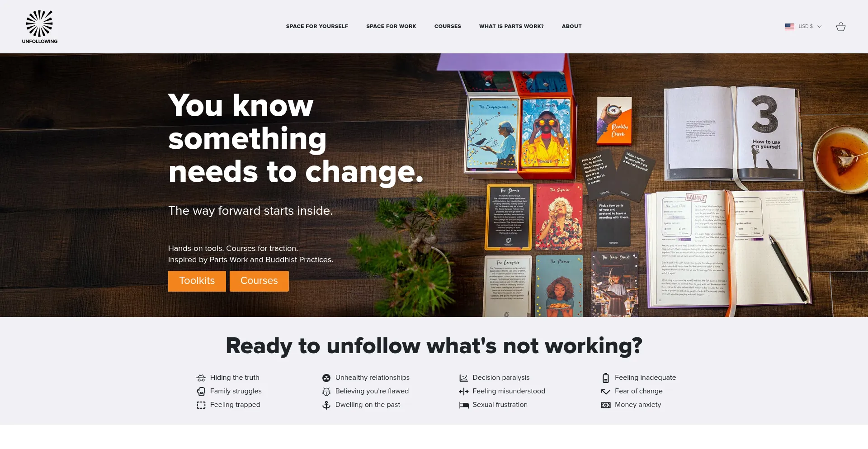Image resolution: width=868 pixels, height=449 pixels.
Task: Click the icon beside Hiding the truth
Action: coord(201,378)
